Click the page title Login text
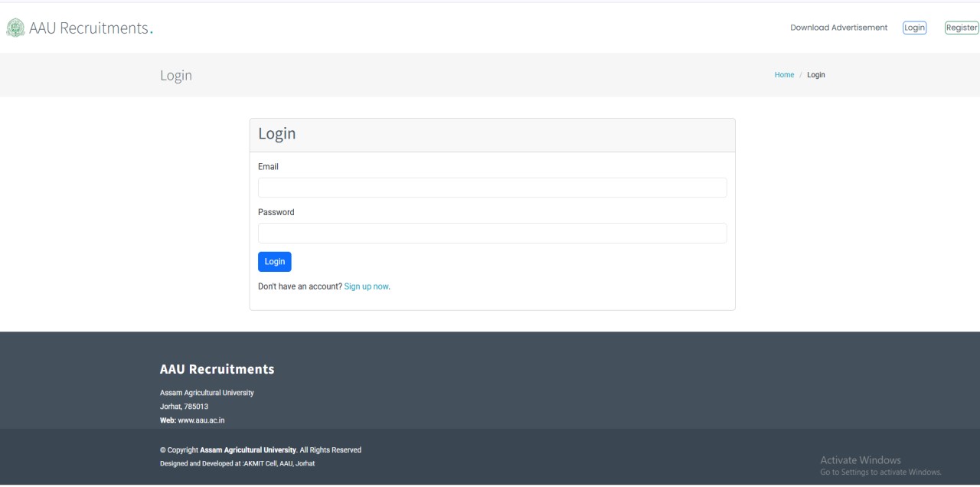Screen dimensions: 980x487 tap(176, 75)
